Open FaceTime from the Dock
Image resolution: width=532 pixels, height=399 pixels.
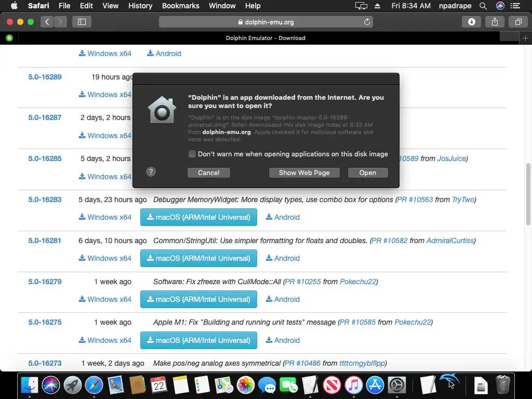tap(289, 385)
